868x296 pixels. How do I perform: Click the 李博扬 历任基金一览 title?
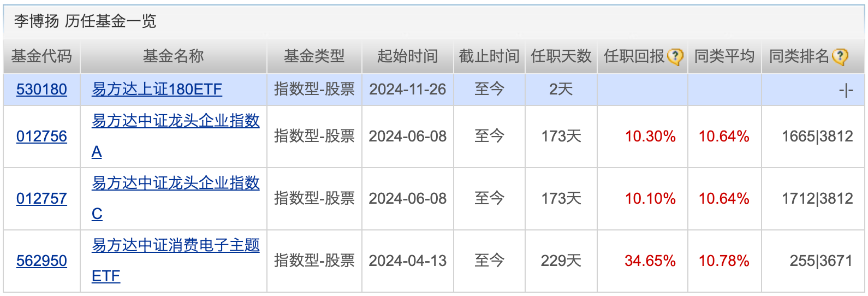85,21
